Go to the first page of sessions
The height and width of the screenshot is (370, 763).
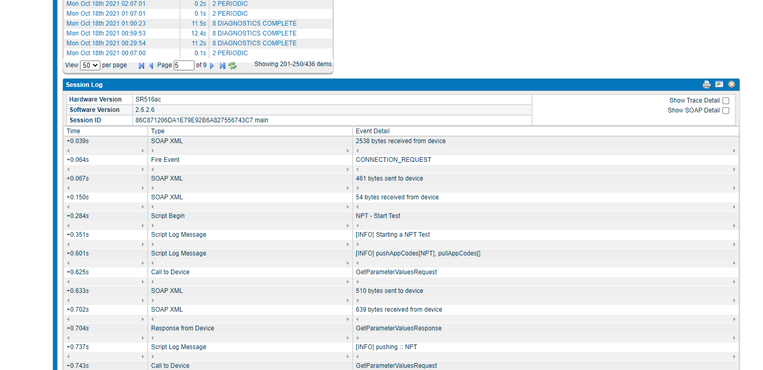[141, 66]
